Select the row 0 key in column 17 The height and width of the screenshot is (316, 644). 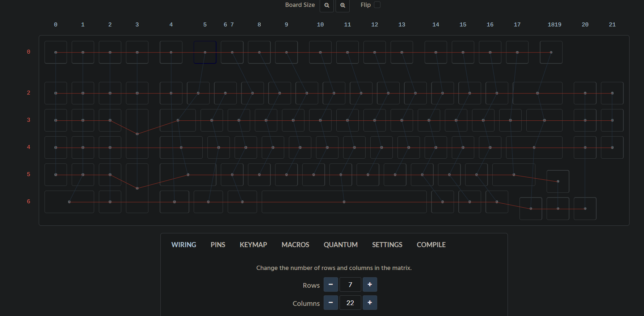coord(517,52)
